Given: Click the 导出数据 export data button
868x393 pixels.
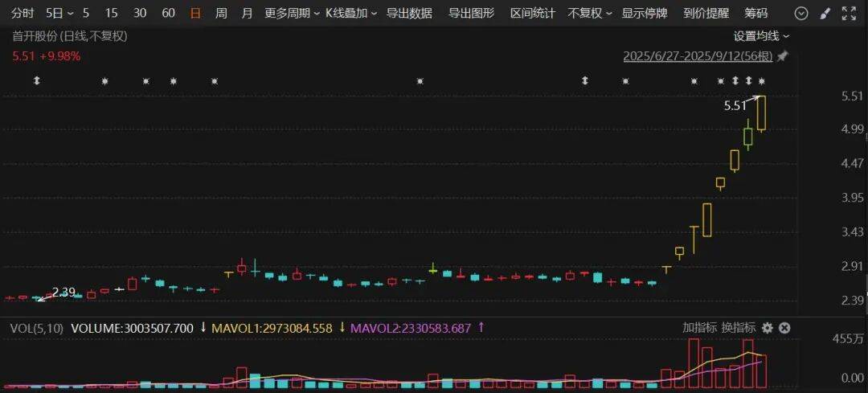Looking at the screenshot, I should click(409, 14).
